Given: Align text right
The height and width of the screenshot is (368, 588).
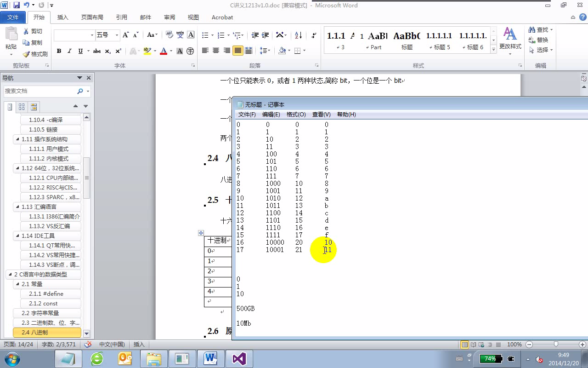Looking at the screenshot, I should tap(227, 51).
